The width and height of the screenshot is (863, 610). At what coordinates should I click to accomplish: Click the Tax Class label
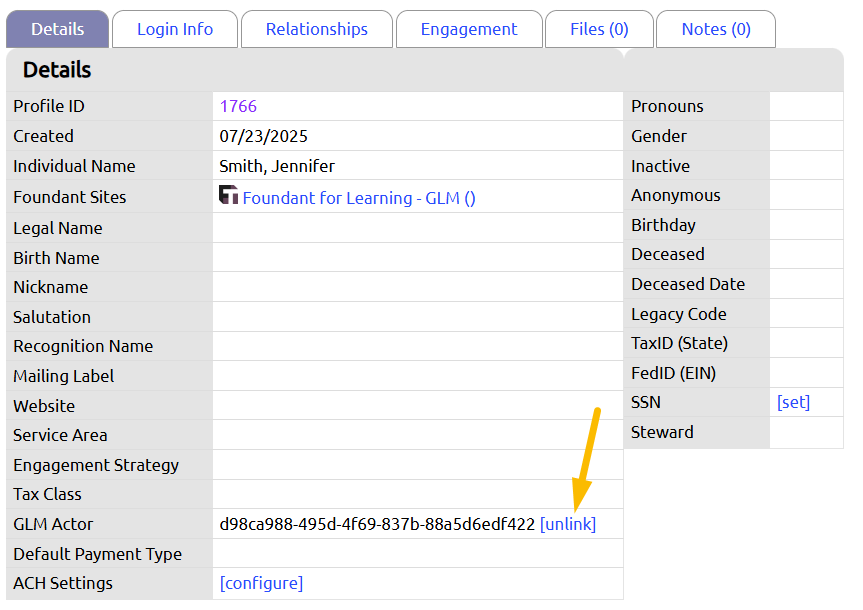[x=47, y=494]
